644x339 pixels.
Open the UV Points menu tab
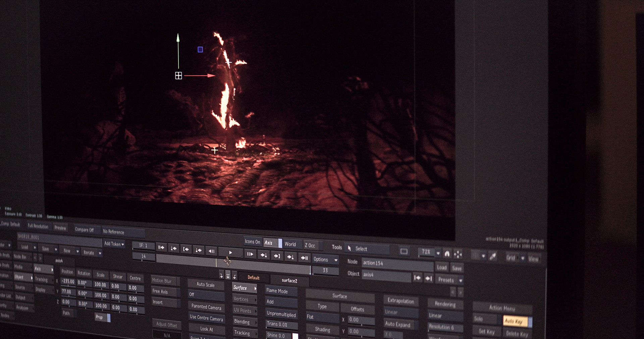245,310
